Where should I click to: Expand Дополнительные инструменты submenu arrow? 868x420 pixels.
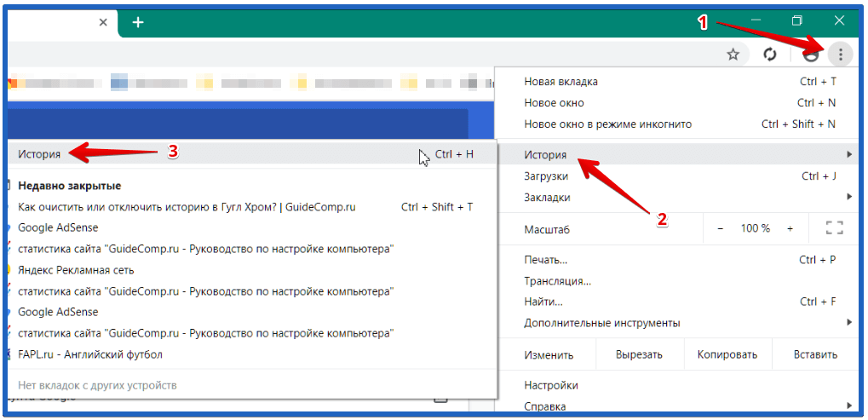[x=849, y=322]
